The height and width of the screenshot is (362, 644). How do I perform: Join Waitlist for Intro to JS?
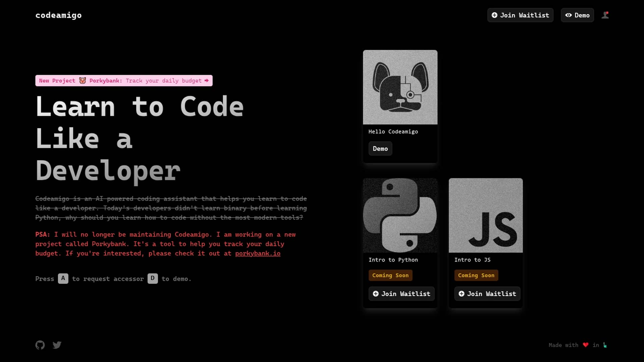(x=487, y=294)
